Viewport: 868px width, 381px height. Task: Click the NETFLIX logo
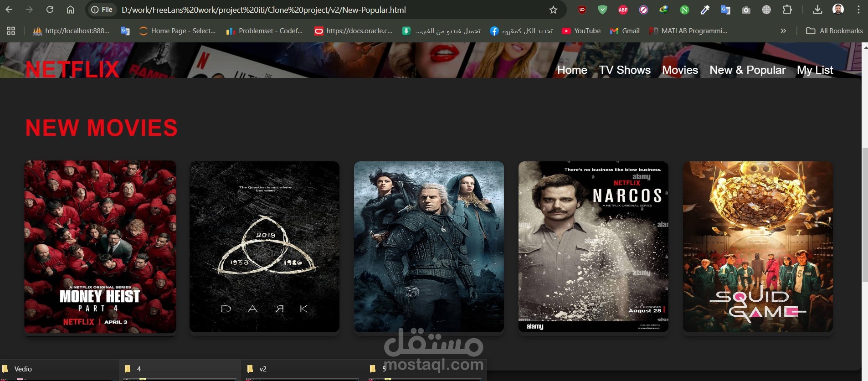72,70
